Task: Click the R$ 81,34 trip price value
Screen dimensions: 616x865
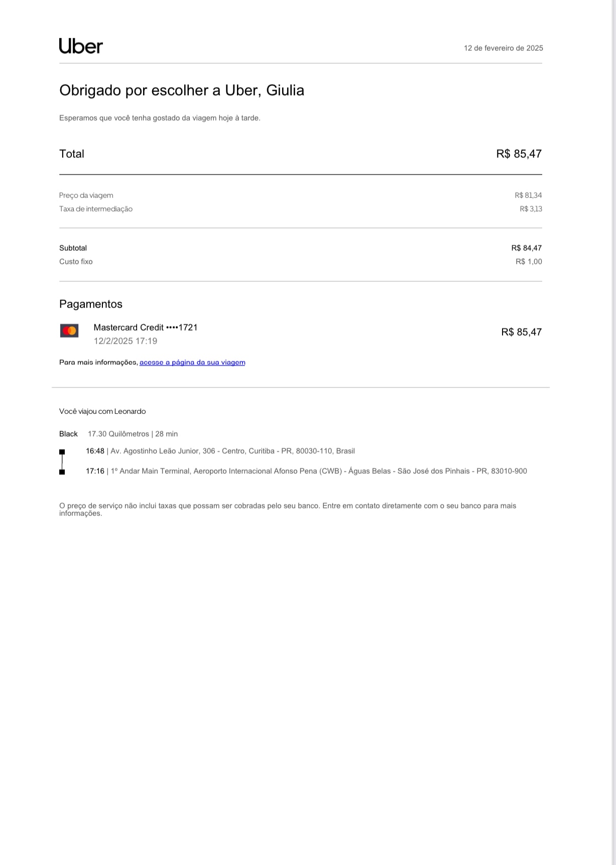Action: (x=528, y=195)
